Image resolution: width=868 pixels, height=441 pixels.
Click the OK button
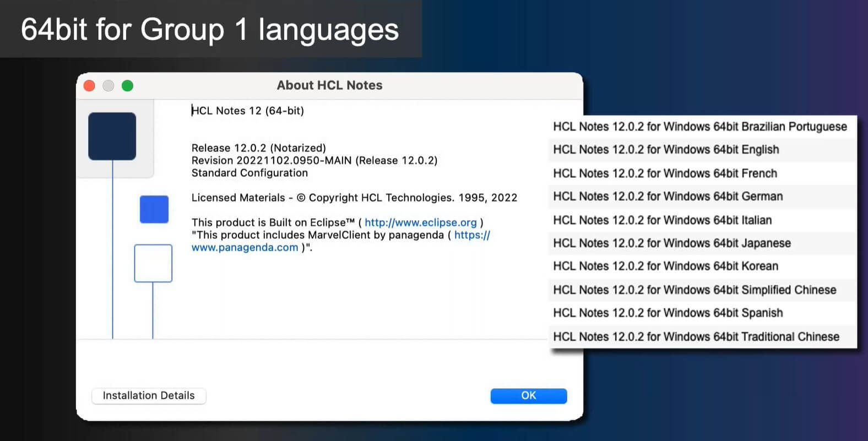[528, 395]
